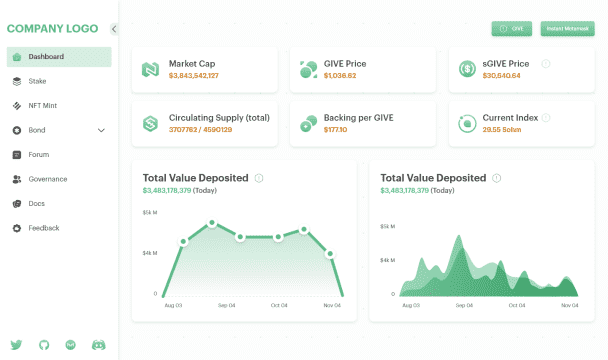Click the sGIVE Price info icon
The width and height of the screenshot is (608, 360).
(546, 64)
